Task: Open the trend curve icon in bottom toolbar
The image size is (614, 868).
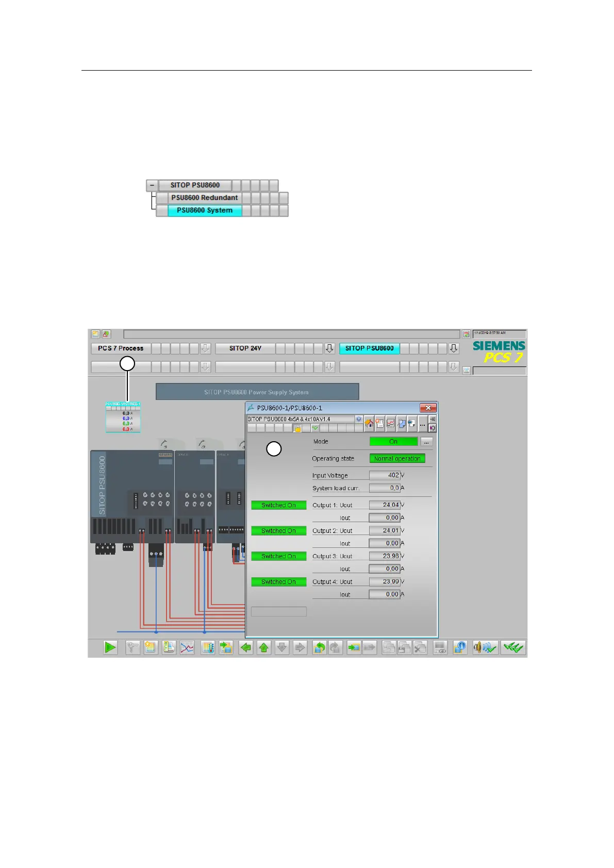Action: point(187,647)
